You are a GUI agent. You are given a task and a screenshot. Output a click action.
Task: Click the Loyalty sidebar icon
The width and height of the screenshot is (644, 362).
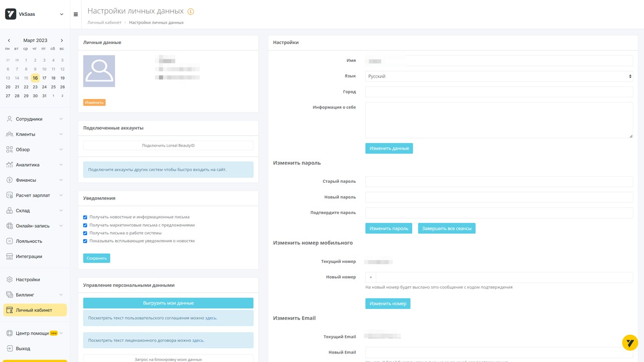(x=9, y=241)
